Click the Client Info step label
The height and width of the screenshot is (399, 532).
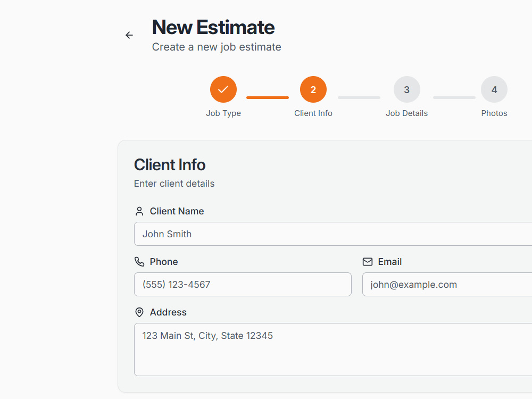pos(313,113)
